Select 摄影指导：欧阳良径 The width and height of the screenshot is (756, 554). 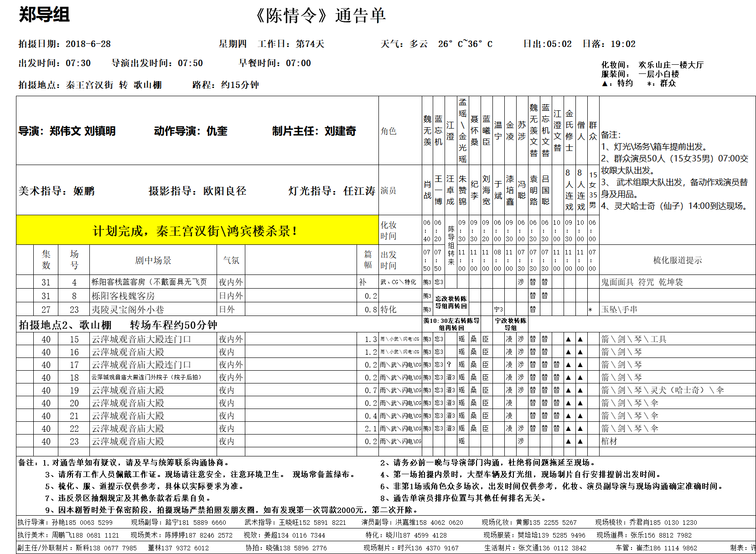tap(197, 191)
